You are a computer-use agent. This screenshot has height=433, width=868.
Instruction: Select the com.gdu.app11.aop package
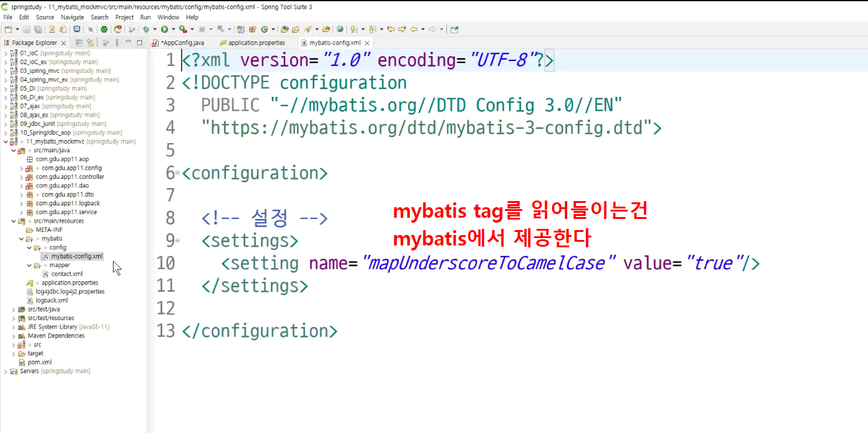(x=62, y=159)
